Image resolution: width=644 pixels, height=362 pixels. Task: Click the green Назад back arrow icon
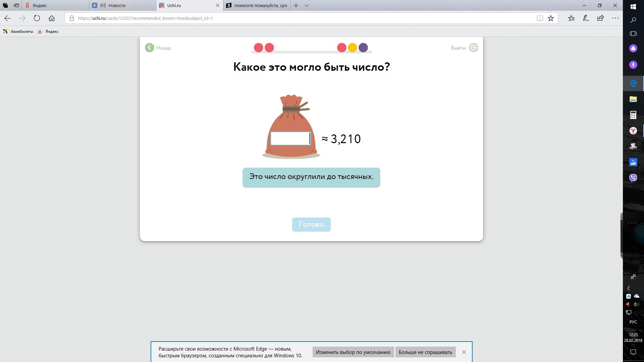[x=150, y=48]
